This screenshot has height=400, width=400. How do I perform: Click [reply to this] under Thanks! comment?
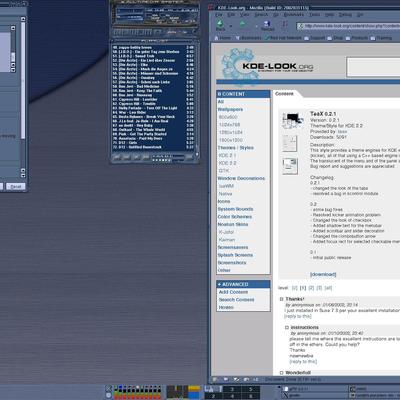(x=298, y=316)
